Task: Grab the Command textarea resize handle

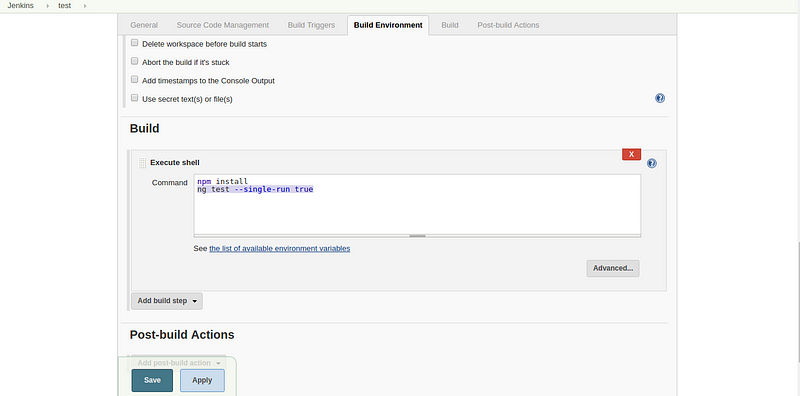Action: click(417, 236)
